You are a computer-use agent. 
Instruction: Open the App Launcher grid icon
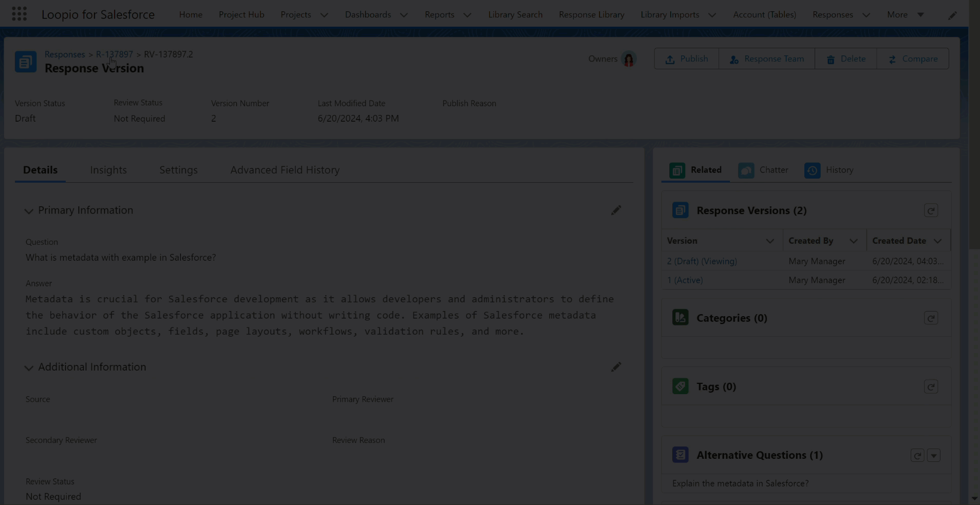coord(19,14)
